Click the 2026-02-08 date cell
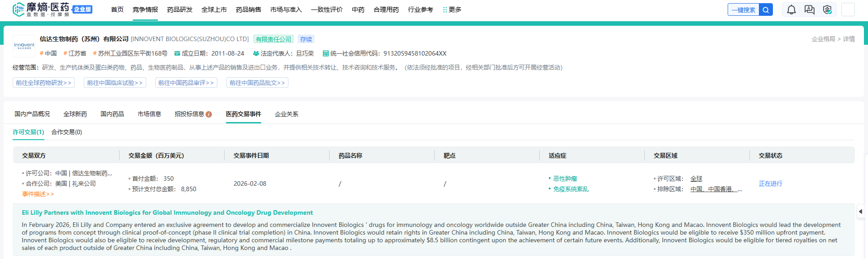Viewport: 868px width, 259px height. click(250, 184)
